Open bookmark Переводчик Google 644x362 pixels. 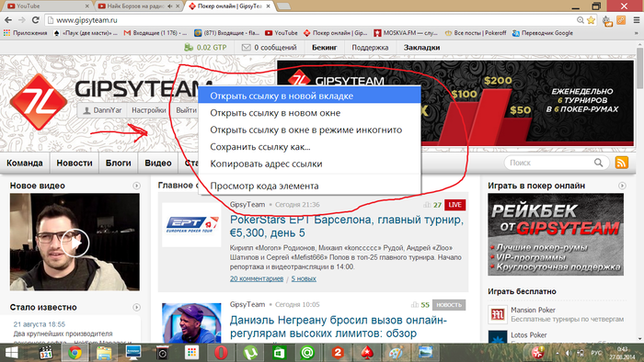coord(543,33)
